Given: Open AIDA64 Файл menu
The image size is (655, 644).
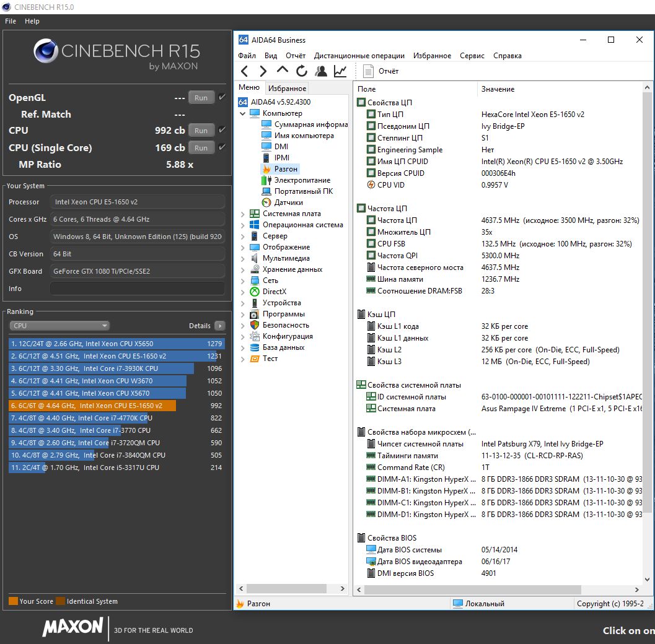Looking at the screenshot, I should 247,56.
